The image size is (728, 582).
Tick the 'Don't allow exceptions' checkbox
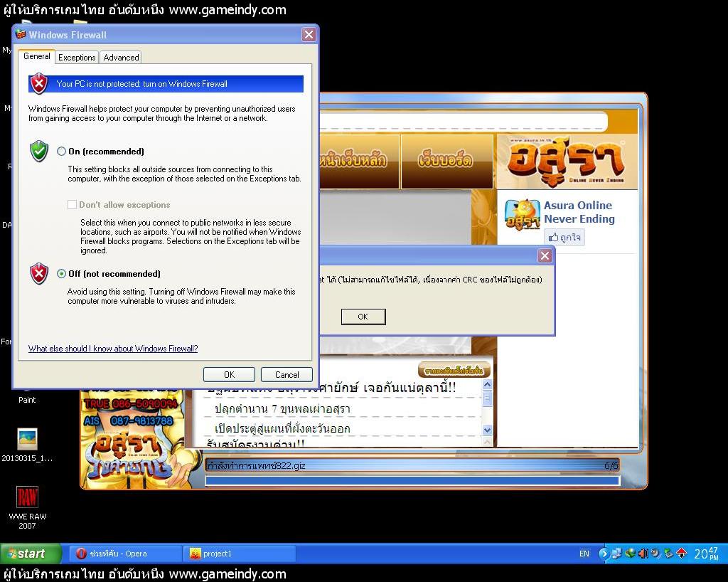pyautogui.click(x=72, y=204)
